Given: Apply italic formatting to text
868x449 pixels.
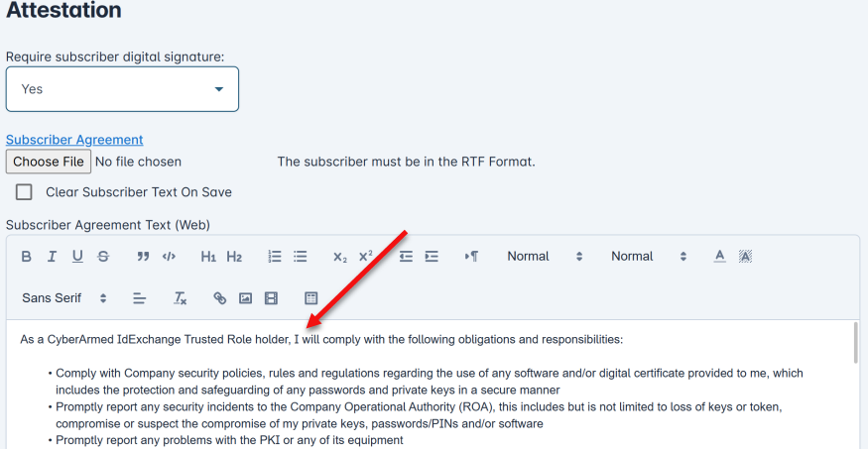Looking at the screenshot, I should pos(52,257).
